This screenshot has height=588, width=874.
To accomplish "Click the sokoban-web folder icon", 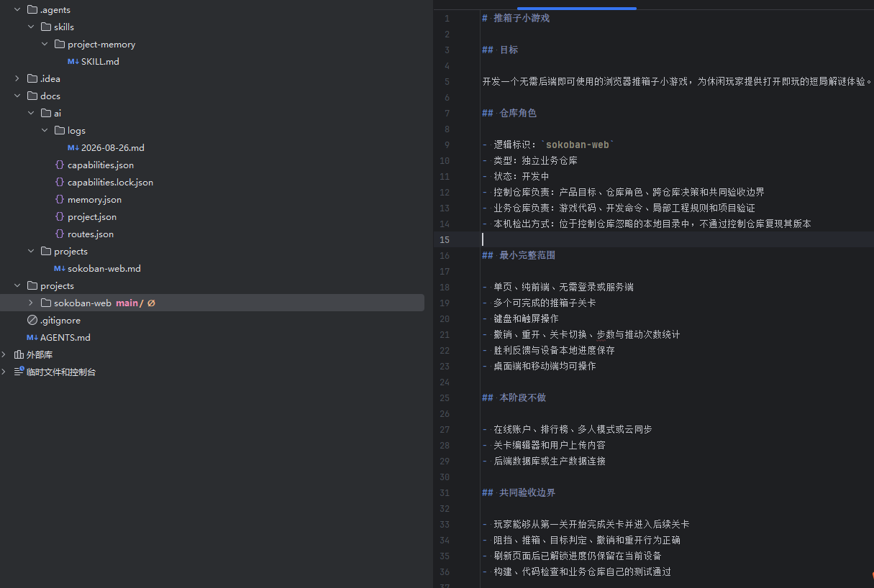I will (x=46, y=303).
